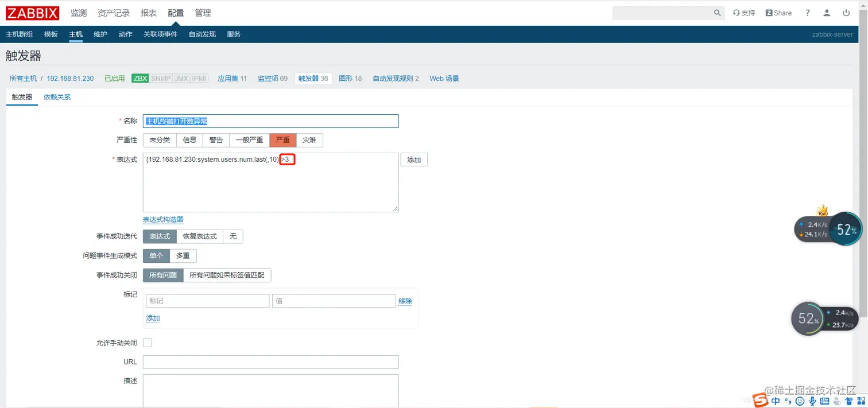Click the trigger 名称 input field
This screenshot has height=408, width=868.
(270, 121)
